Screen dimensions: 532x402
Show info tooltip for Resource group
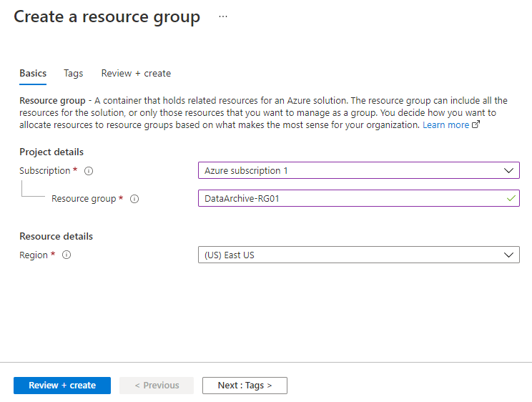pos(134,199)
